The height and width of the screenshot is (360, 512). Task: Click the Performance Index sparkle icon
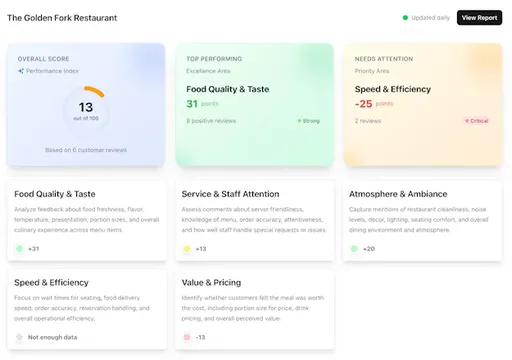click(x=21, y=71)
